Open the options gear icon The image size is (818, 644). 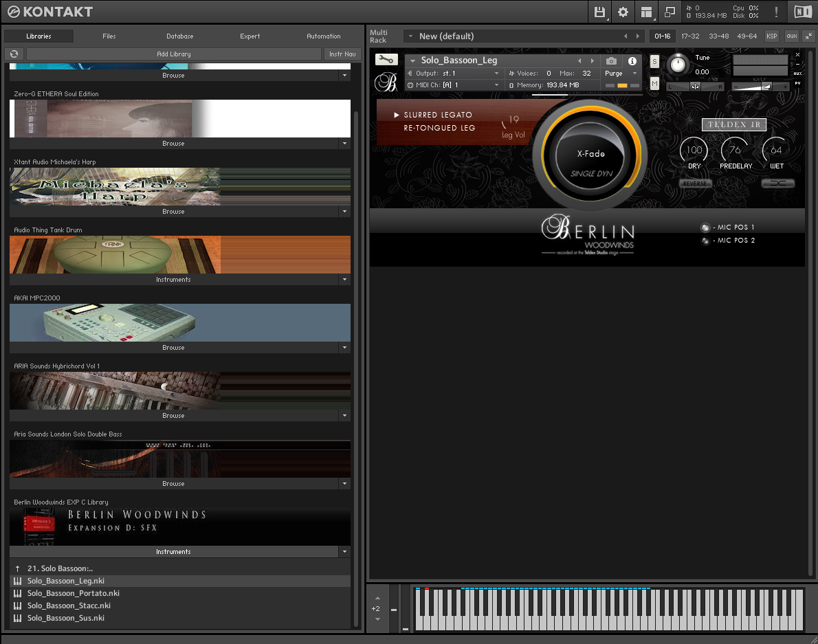point(623,12)
